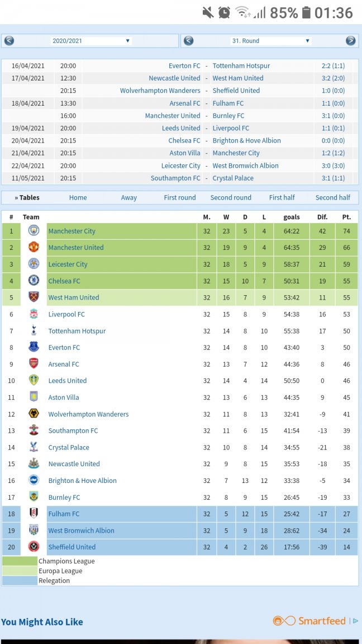Image resolution: width=362 pixels, height=644 pixels.
Task: Open Everton FC link in fixtures list
Action: pos(184,66)
